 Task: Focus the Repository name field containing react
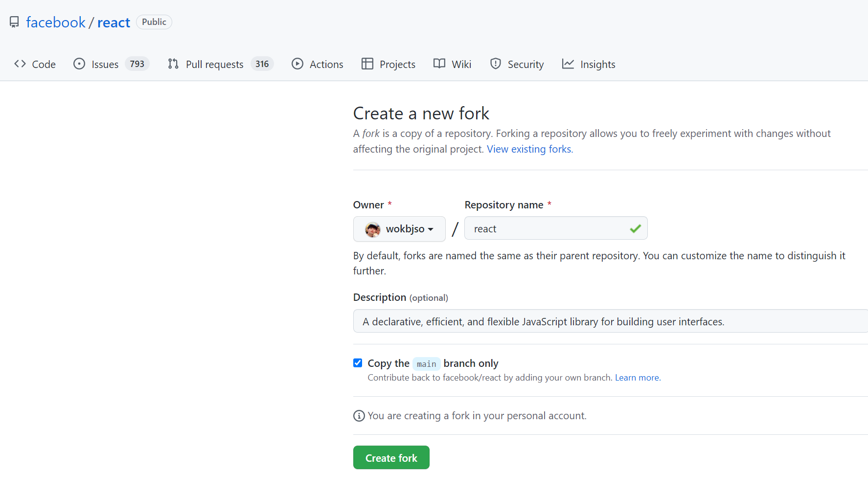pos(556,228)
